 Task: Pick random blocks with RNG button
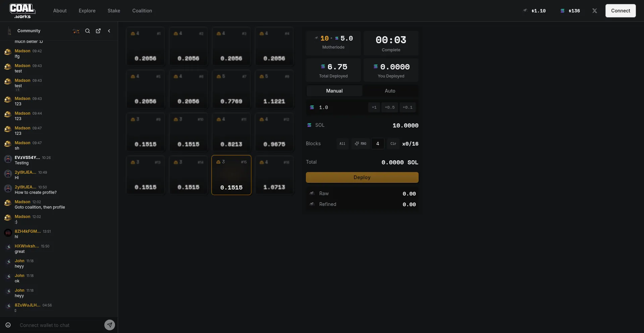tap(361, 144)
